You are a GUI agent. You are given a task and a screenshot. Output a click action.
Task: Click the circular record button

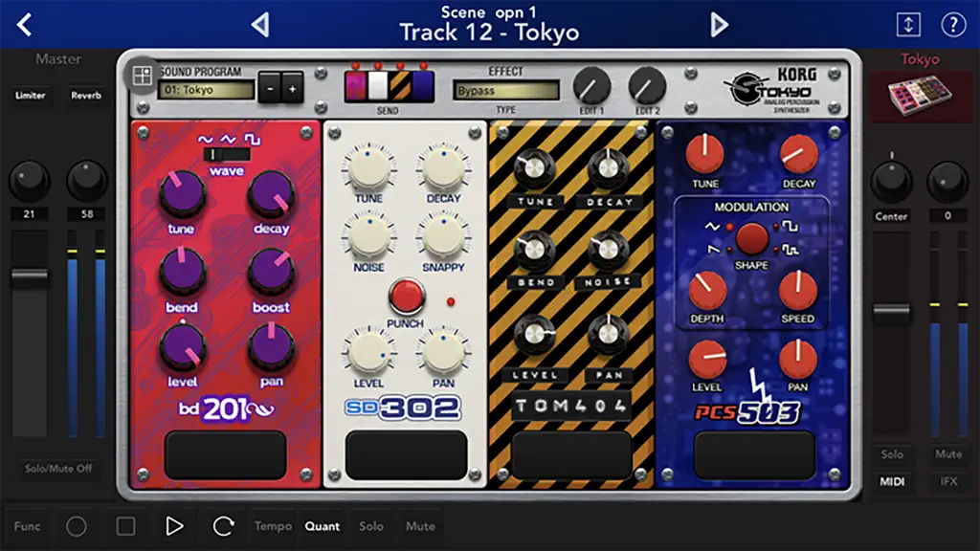point(77,526)
